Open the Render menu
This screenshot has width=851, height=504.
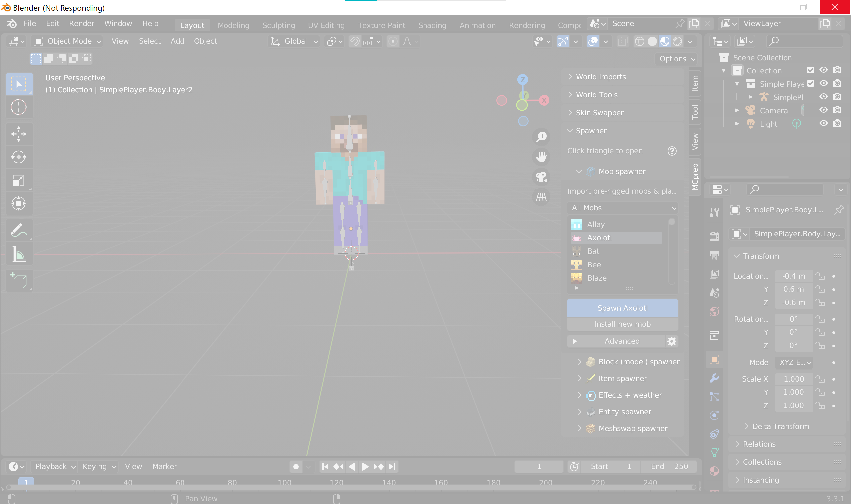tap(81, 23)
